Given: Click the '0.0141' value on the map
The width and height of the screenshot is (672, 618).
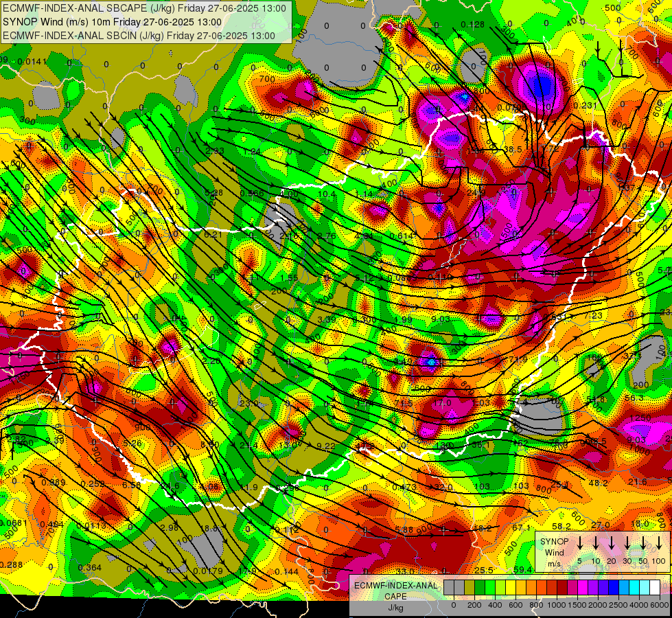Looking at the screenshot, I should coord(32,62).
